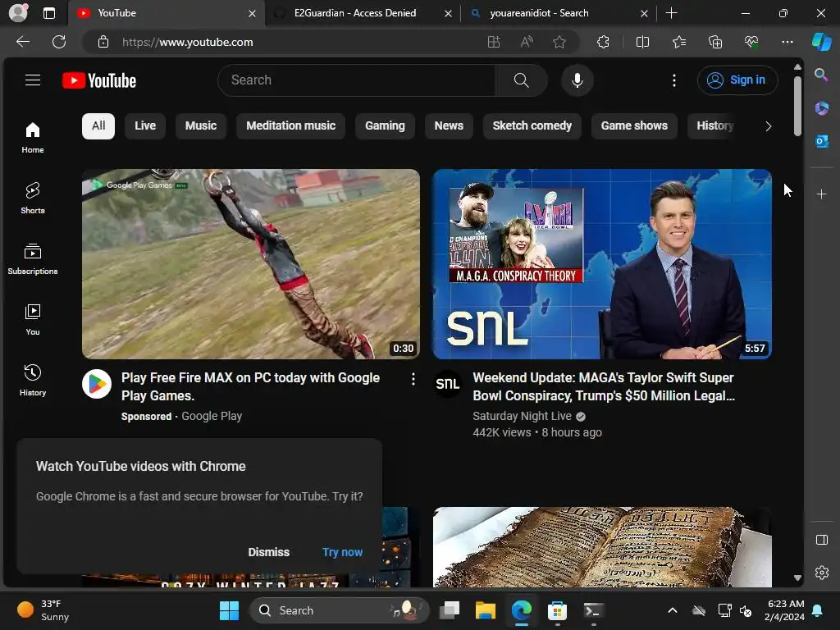840x630 pixels.
Task: Open the old manuscript book thumbnail
Action: click(x=602, y=547)
